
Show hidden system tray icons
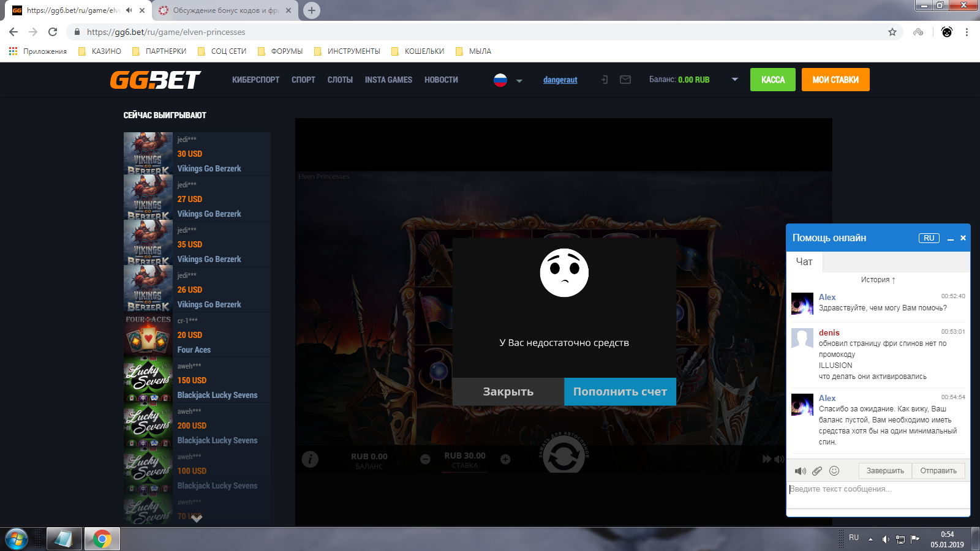pos(870,539)
